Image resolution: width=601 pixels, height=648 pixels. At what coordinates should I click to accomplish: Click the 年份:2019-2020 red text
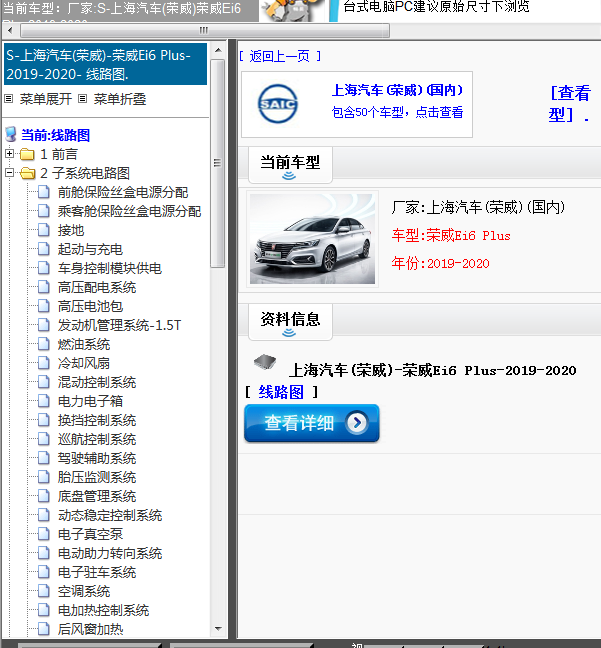pyautogui.click(x=440, y=263)
